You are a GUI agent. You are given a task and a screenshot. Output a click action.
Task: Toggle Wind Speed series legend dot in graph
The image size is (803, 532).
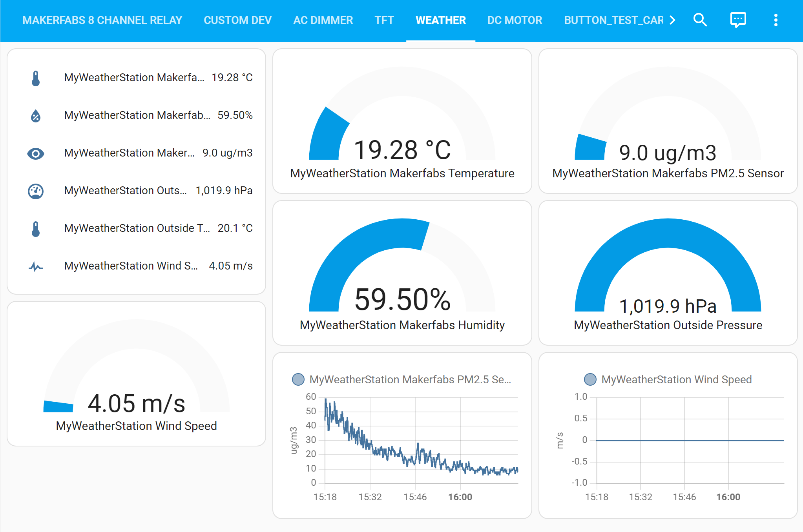point(590,379)
